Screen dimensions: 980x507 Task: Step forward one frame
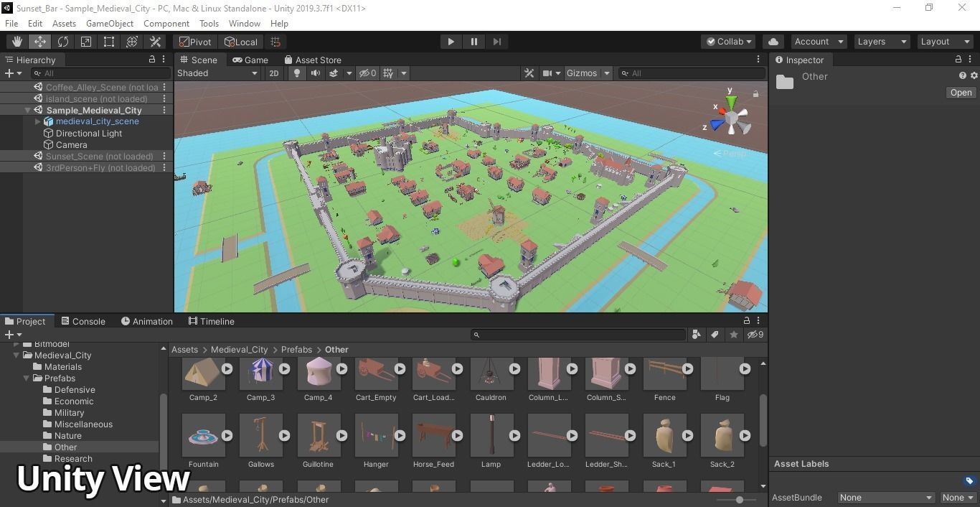click(x=497, y=42)
